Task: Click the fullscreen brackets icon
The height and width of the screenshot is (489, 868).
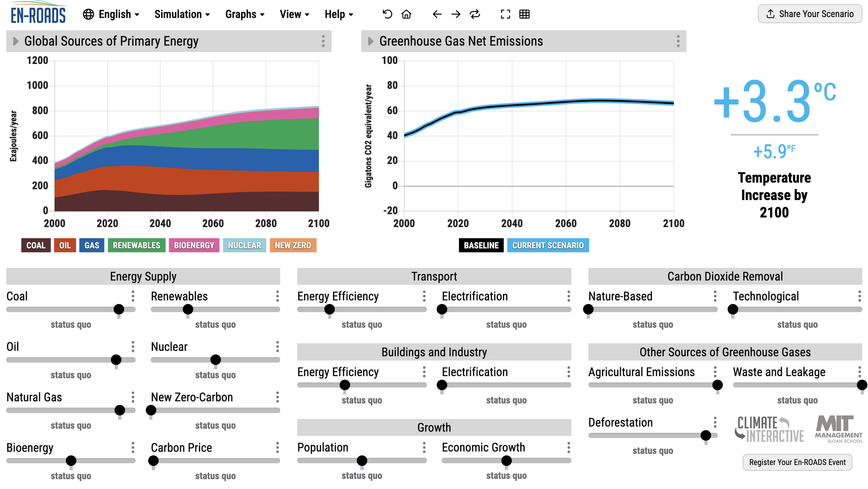Action: tap(506, 14)
